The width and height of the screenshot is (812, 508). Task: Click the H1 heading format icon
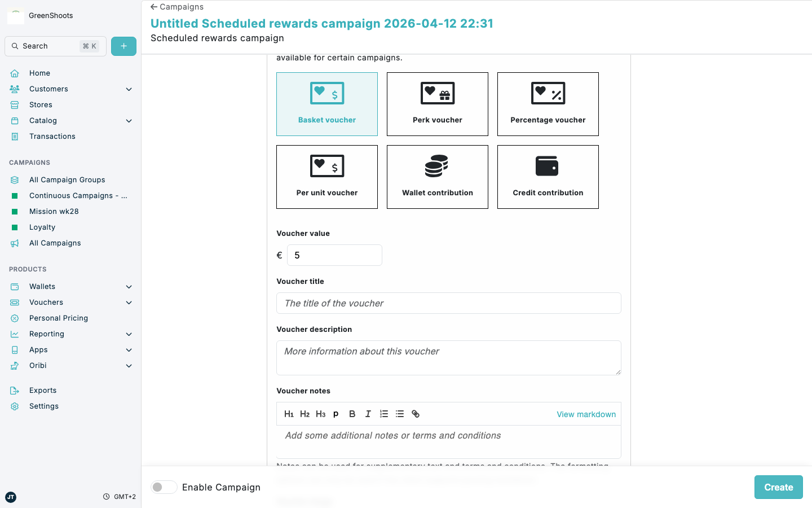click(289, 414)
